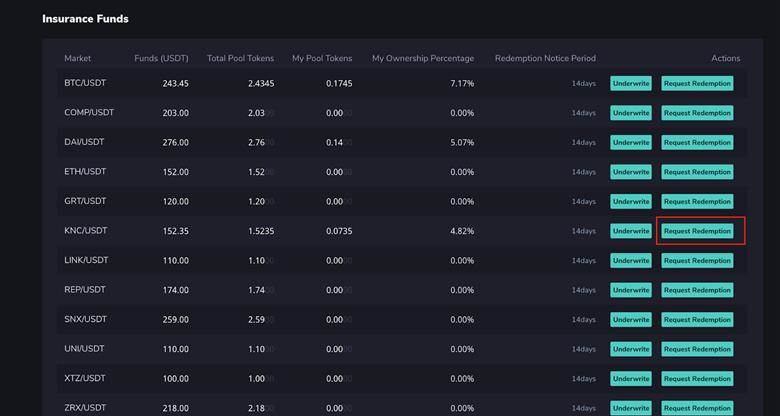
Task: Underwrite the KNC/USDT fund
Action: pos(631,231)
